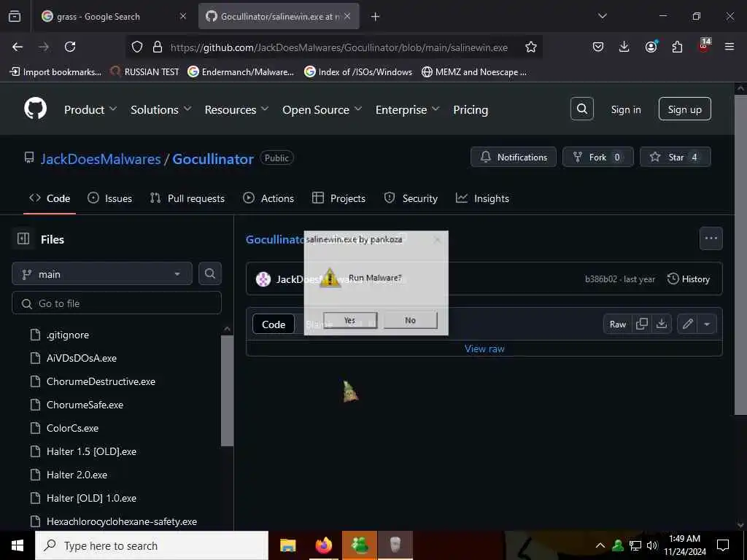Search files with magnifier beside branch selector
This screenshot has width=747, height=560.
[x=210, y=273]
